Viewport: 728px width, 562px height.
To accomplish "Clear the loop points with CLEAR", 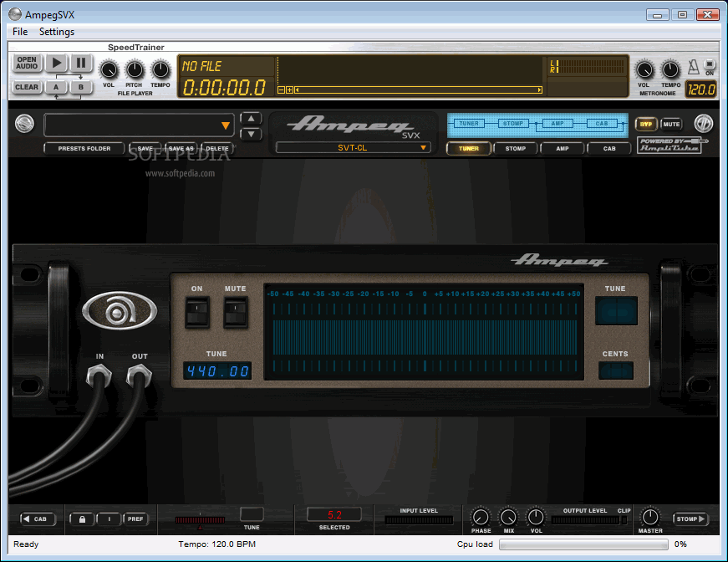I will [27, 87].
